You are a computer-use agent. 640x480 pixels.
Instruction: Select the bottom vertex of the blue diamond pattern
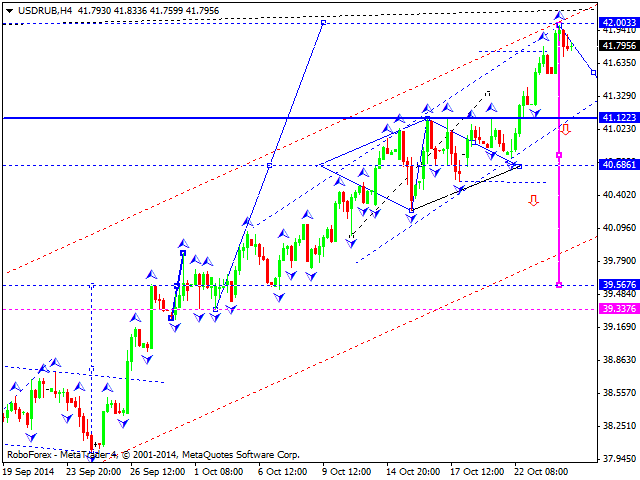(411, 209)
